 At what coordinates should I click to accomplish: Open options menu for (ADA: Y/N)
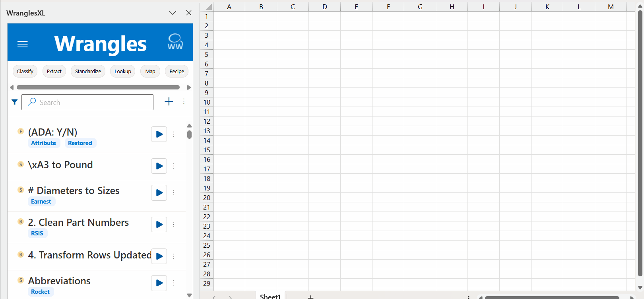(174, 134)
